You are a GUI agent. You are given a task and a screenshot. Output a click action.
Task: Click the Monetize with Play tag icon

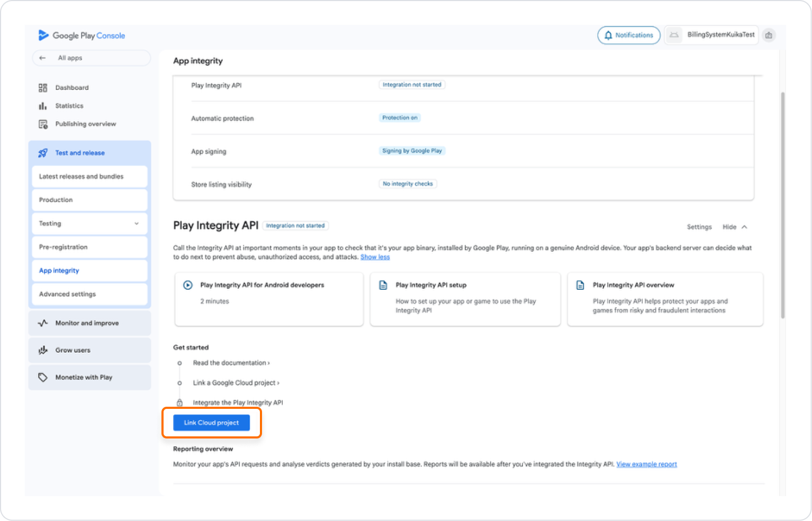[43, 378]
